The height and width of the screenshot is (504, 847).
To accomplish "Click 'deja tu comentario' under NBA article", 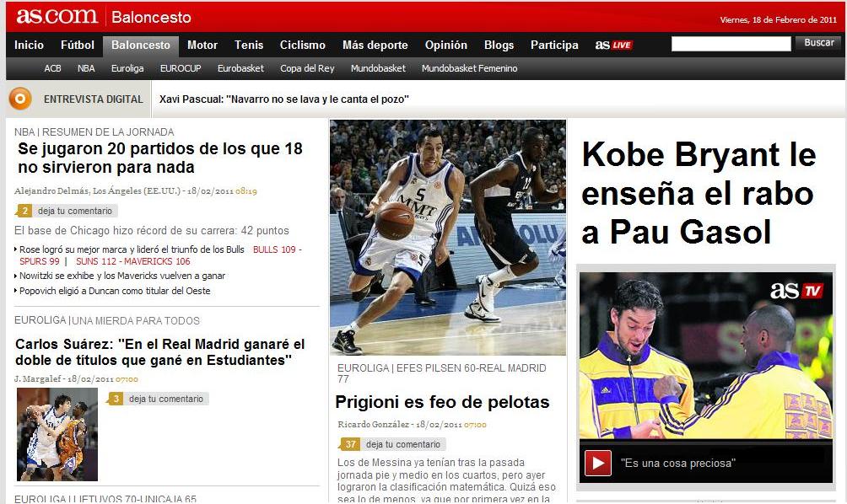I will [x=75, y=211].
